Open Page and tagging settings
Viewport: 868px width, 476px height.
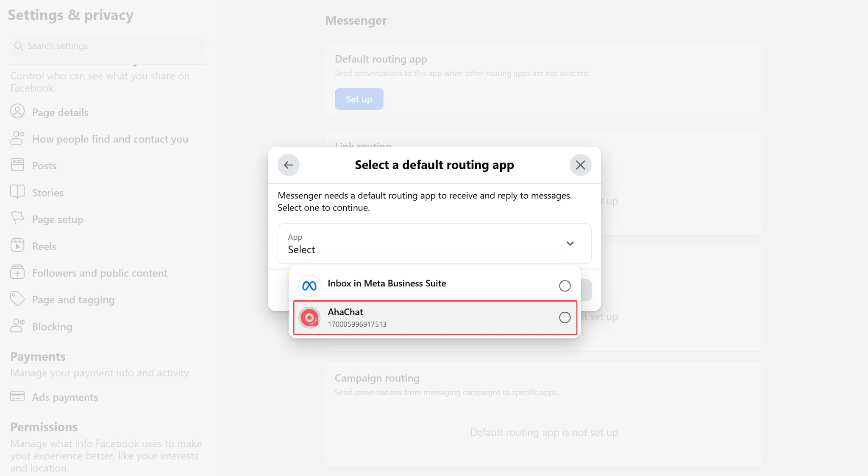73,300
